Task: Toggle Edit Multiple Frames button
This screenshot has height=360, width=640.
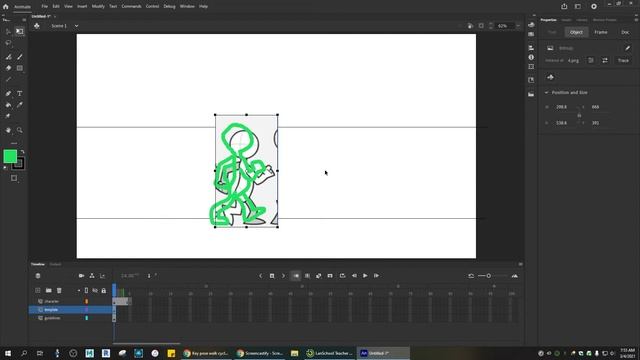Action: 307,276
